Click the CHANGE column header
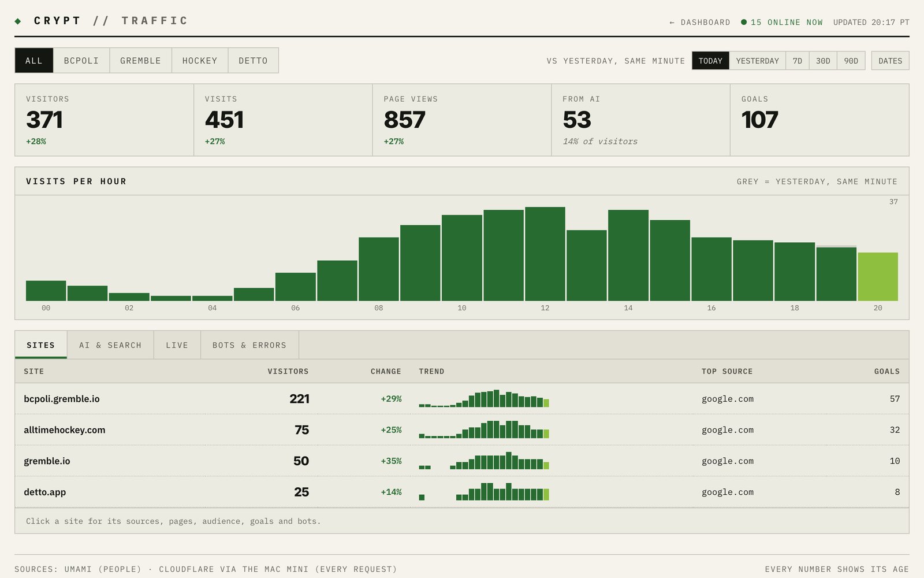The image size is (924, 578). pos(386,372)
